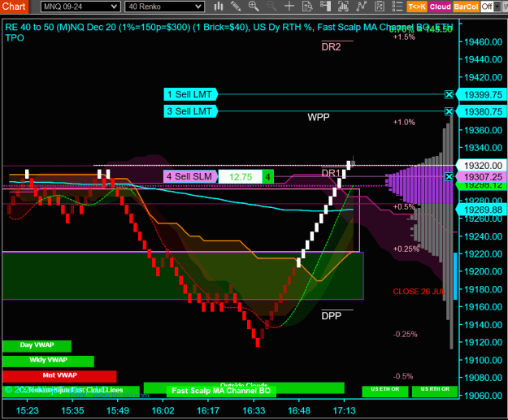Click the 19399.75 price marker
Image resolution: width=508 pixels, height=420 pixels.
pos(482,95)
